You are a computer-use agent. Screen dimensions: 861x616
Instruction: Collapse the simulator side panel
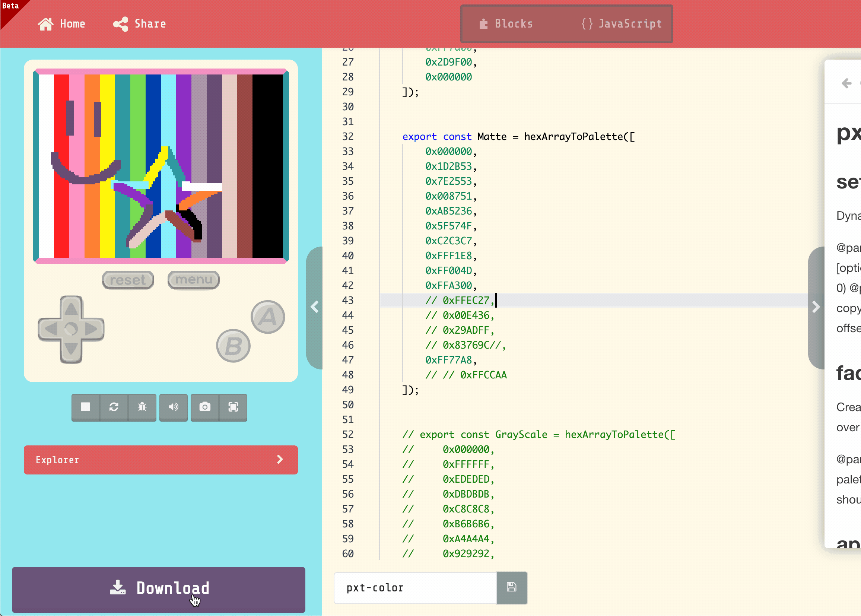pyautogui.click(x=314, y=307)
